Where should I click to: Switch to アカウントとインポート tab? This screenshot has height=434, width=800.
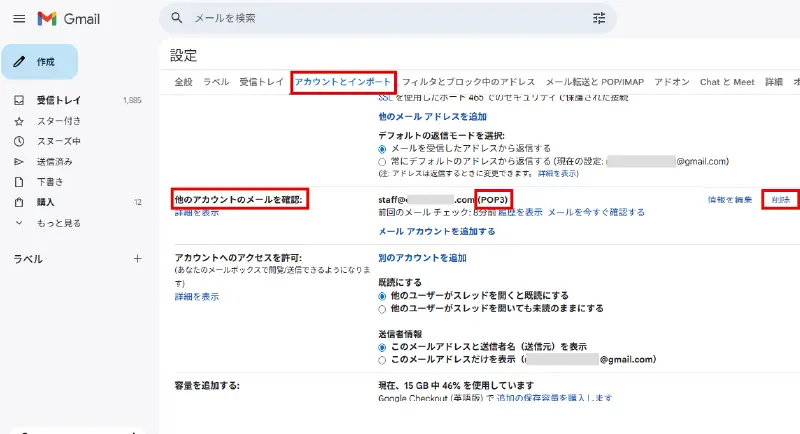[343, 82]
